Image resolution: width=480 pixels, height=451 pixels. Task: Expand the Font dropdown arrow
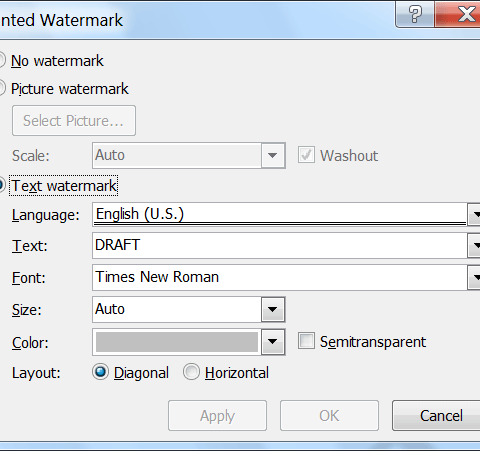pos(474,277)
